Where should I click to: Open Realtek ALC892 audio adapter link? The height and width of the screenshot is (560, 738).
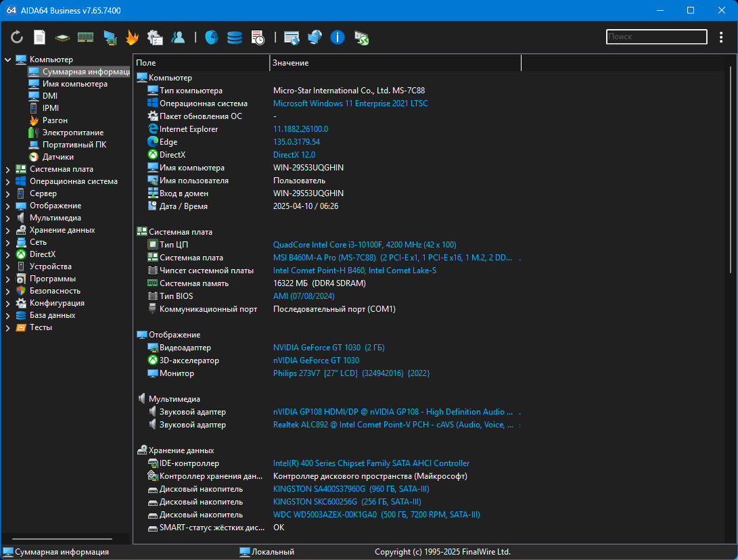[393, 425]
